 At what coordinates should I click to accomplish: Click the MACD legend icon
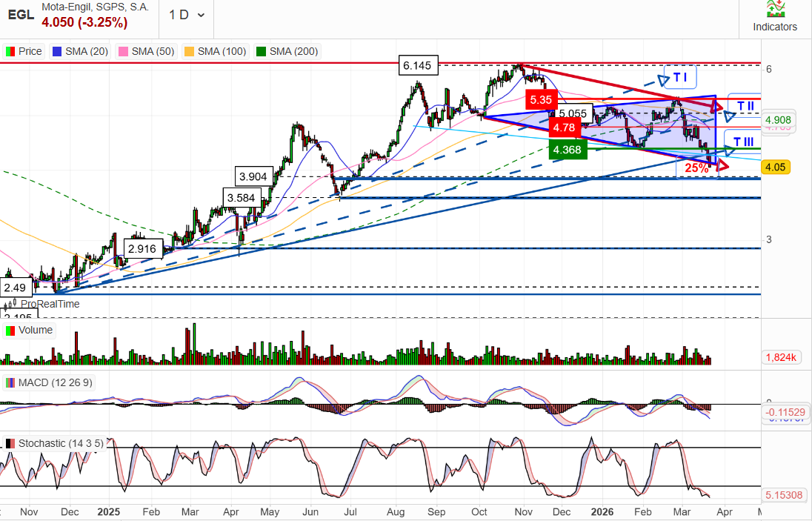[10, 382]
